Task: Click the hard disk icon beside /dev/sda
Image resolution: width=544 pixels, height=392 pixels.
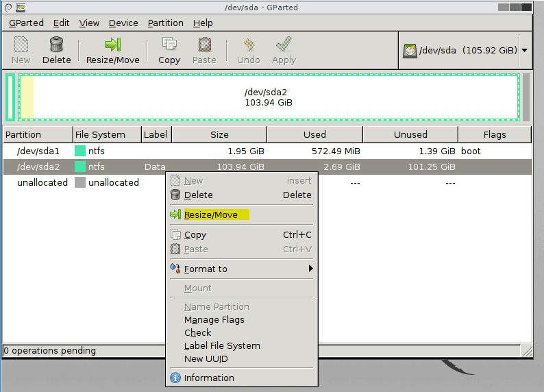Action: 410,51
